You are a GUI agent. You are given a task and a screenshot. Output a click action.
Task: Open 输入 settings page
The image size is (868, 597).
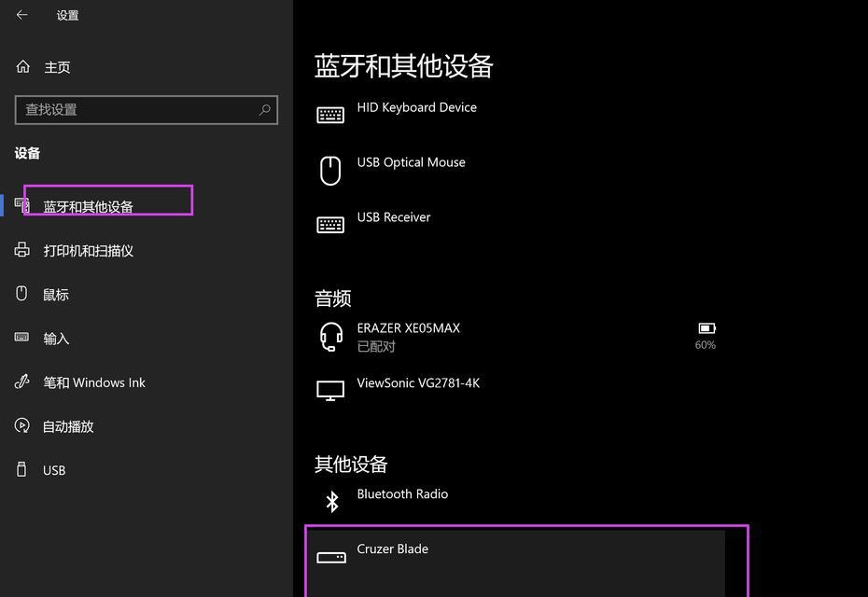click(x=56, y=338)
